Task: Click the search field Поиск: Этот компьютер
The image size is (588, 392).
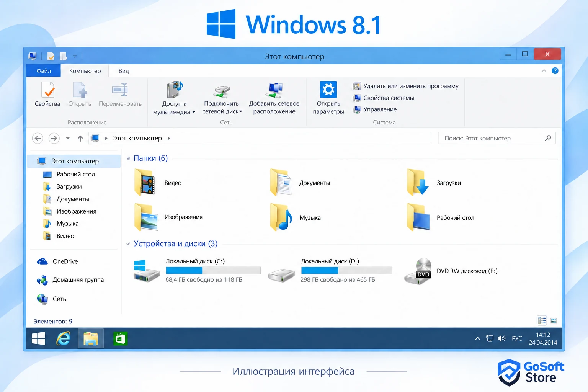Action: (497, 138)
